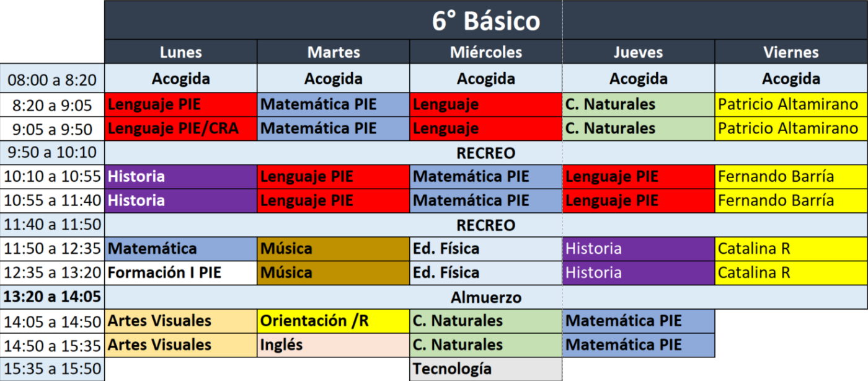
Task: Click the Orientación /R cell
Action: (334, 321)
